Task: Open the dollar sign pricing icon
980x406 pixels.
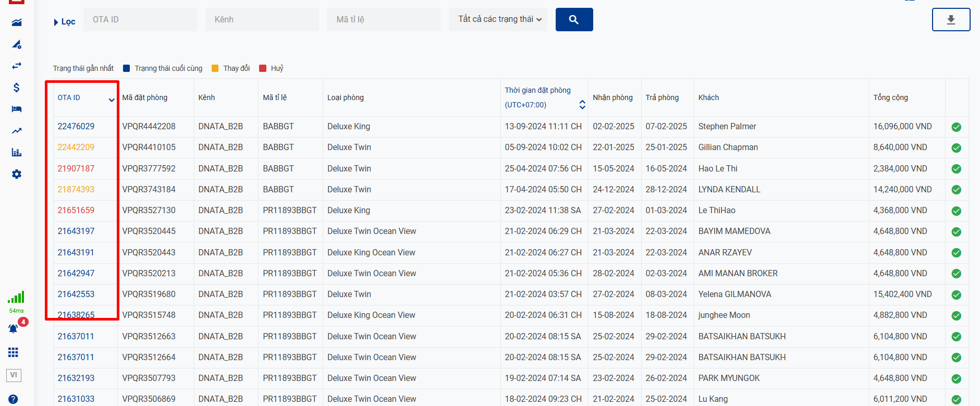Action: coord(17,88)
